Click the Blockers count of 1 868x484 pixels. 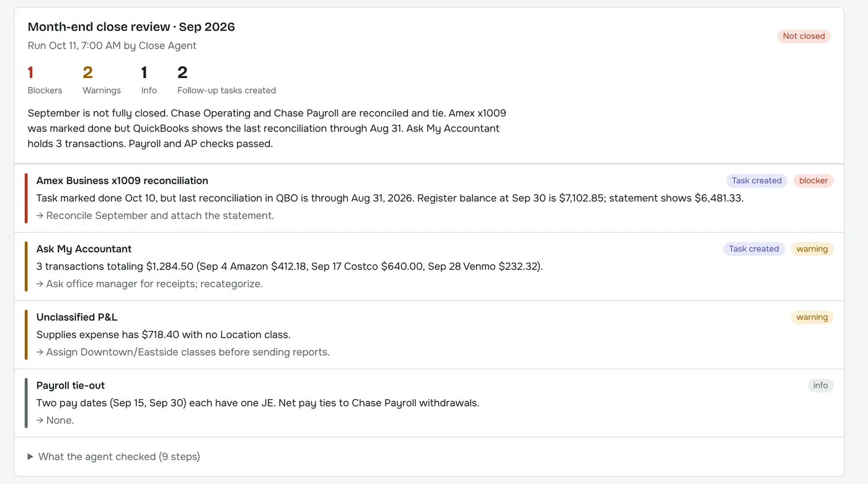(x=30, y=73)
